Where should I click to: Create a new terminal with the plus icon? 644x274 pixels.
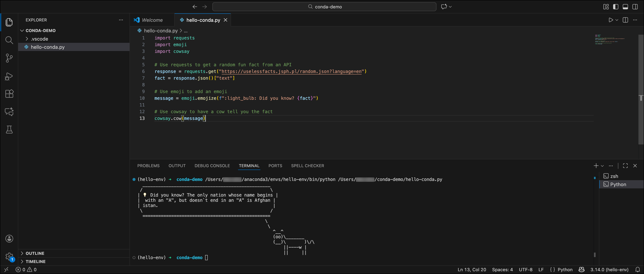pyautogui.click(x=596, y=165)
